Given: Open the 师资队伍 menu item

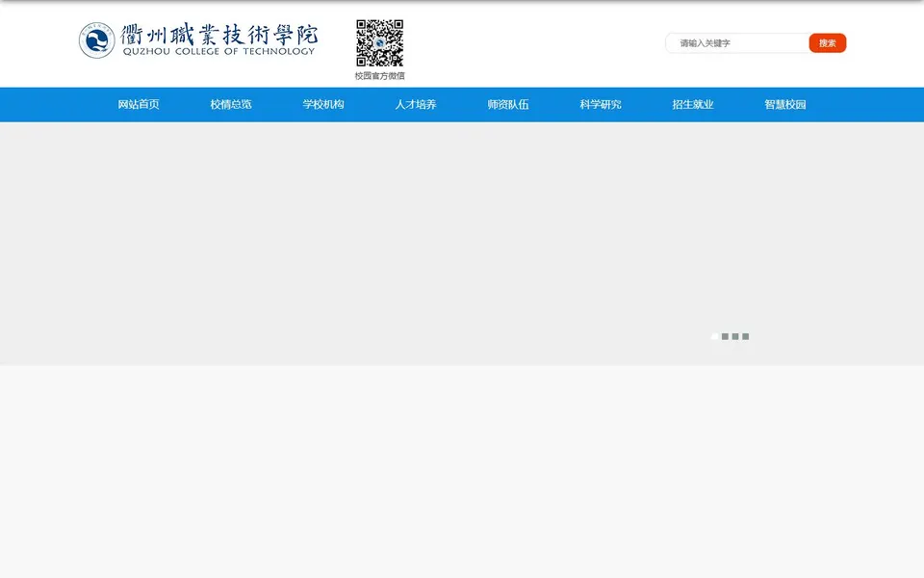Looking at the screenshot, I should point(508,104).
